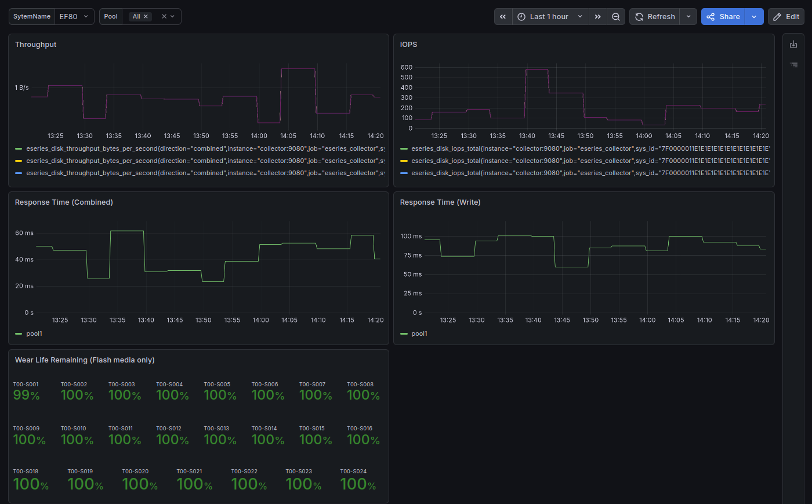Open Wear Life Remaining panel title
The image size is (812, 504).
85,360
